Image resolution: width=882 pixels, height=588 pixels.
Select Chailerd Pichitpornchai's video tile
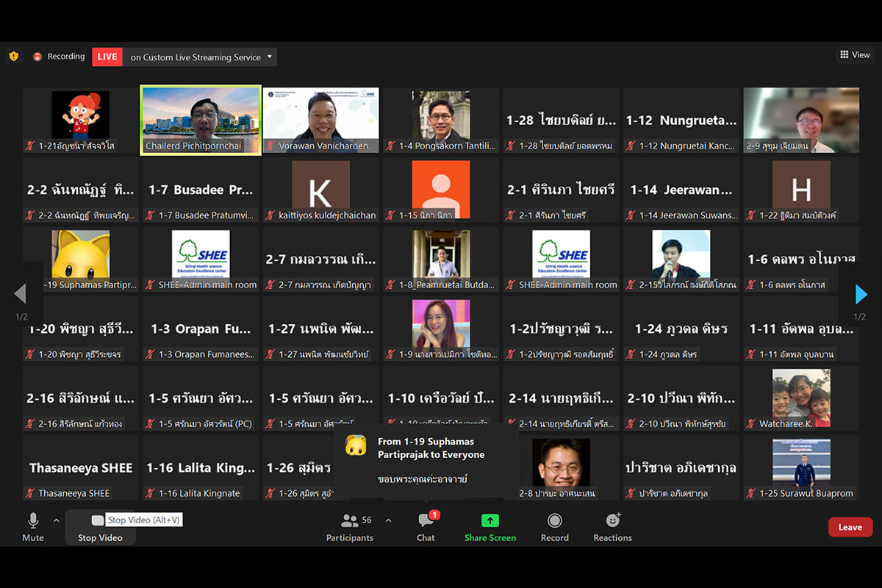coord(201,120)
